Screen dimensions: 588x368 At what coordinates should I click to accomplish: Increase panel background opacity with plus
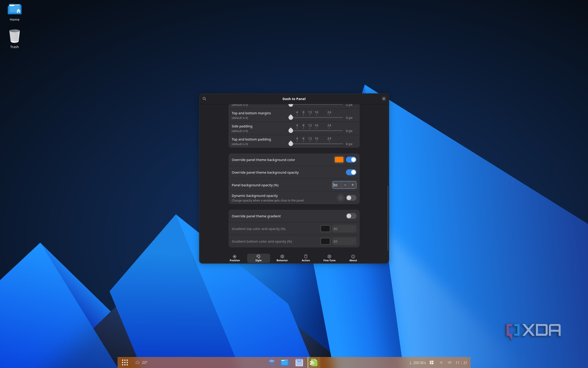[x=353, y=185]
